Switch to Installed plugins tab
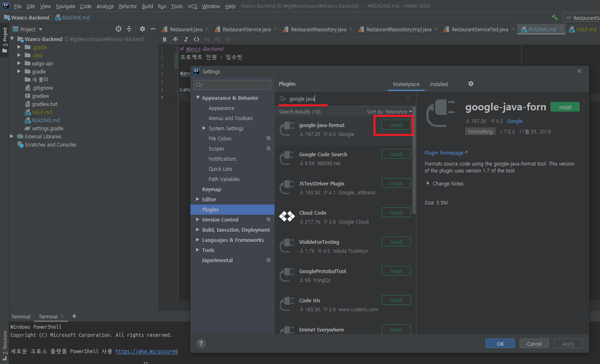Screen dimensions: 600x364 pos(439,84)
